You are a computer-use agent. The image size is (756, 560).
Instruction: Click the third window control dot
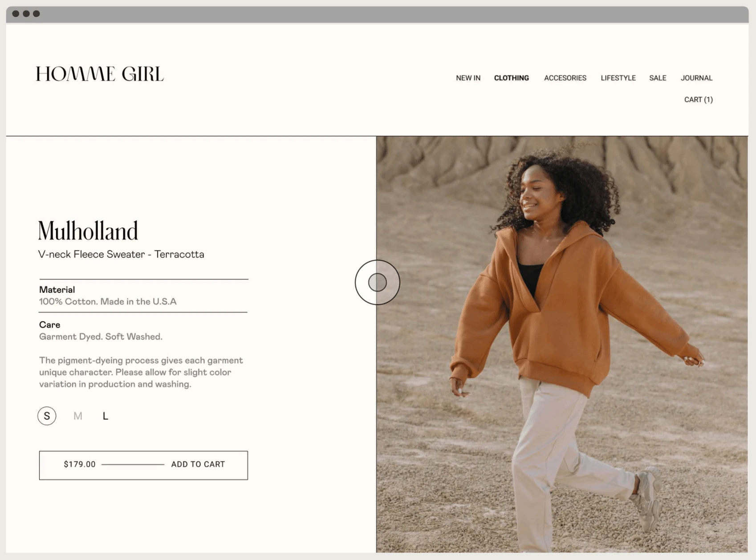point(37,14)
